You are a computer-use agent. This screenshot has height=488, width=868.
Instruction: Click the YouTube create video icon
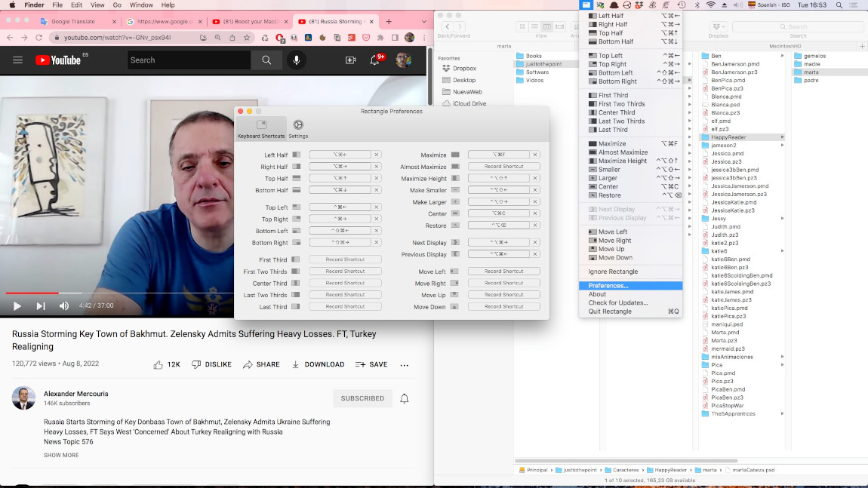pos(350,60)
